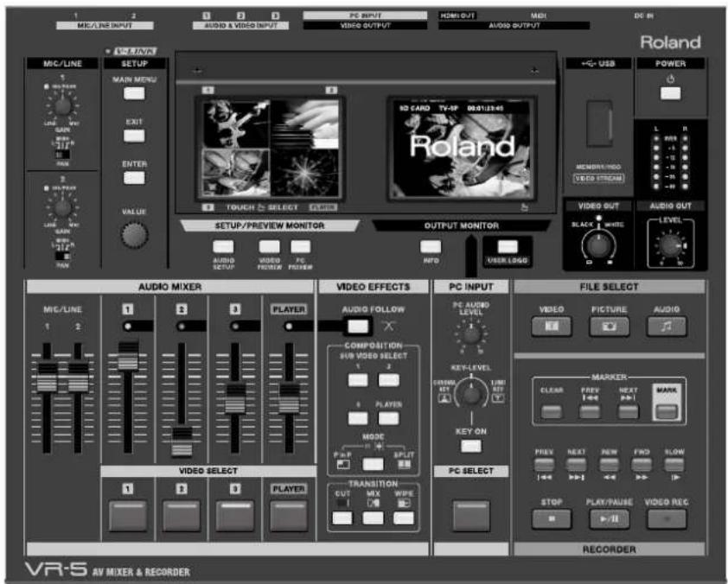Click the INFO button under Output Monitor
728x584 pixels.
coord(431,247)
